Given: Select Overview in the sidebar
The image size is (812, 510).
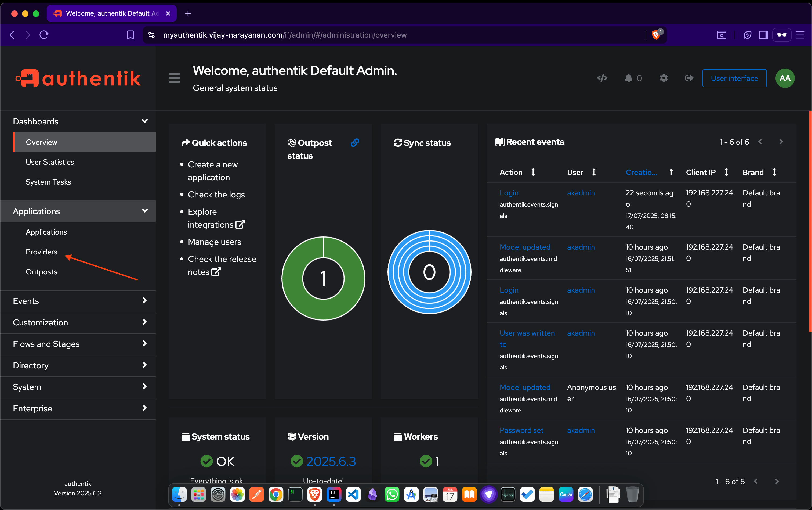Looking at the screenshot, I should pos(84,142).
